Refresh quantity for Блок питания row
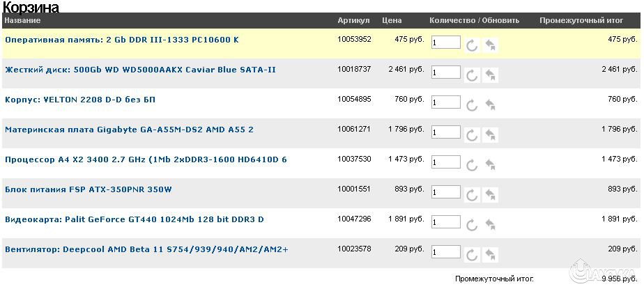644x289 pixels. [x=472, y=196]
